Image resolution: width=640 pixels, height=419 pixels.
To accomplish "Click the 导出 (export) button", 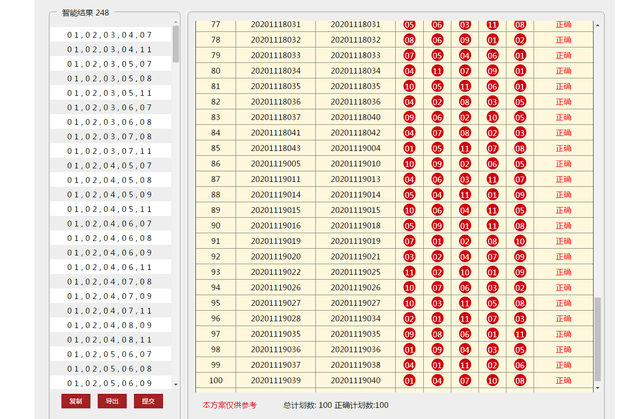I will click(x=112, y=401).
